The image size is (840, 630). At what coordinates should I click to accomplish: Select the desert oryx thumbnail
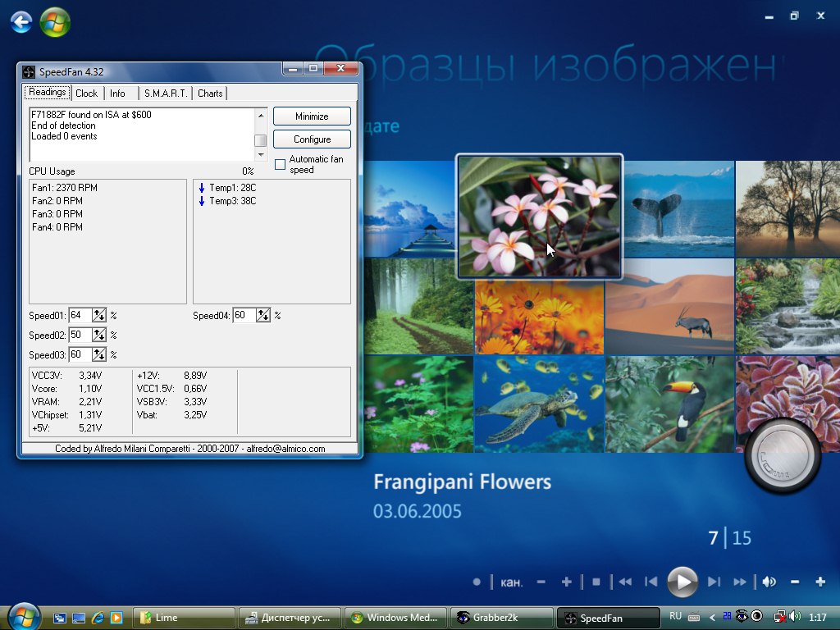point(669,307)
